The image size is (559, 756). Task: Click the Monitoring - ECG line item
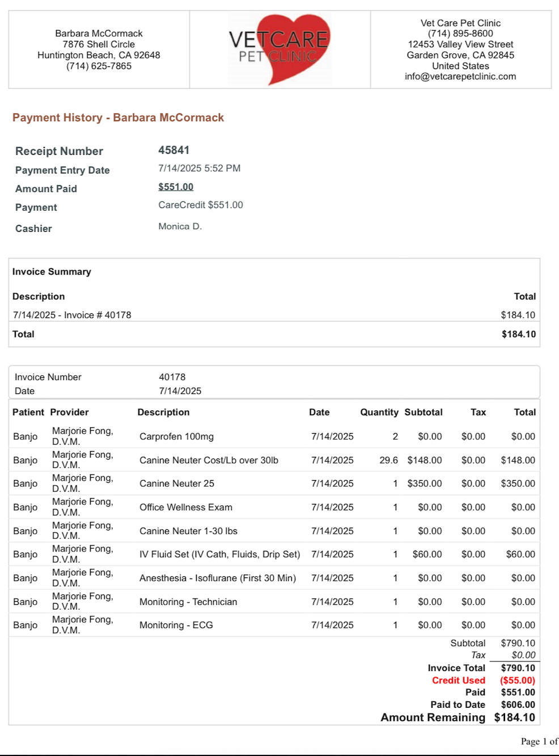pos(176,625)
